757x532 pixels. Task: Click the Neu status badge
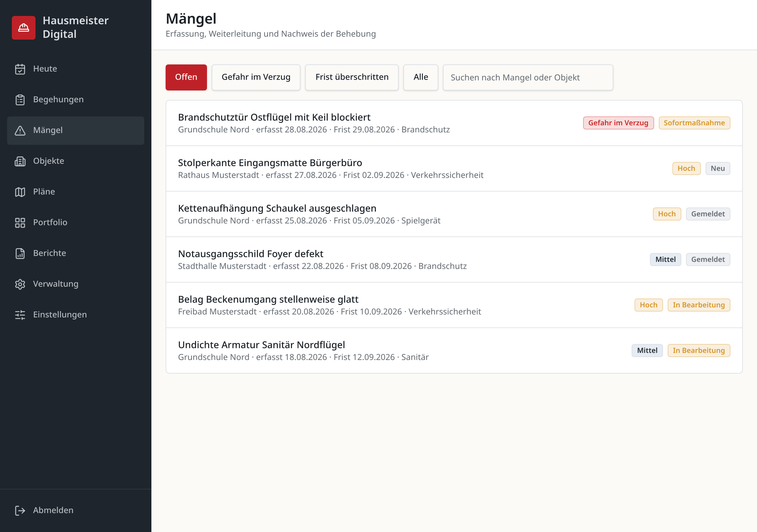click(x=717, y=168)
